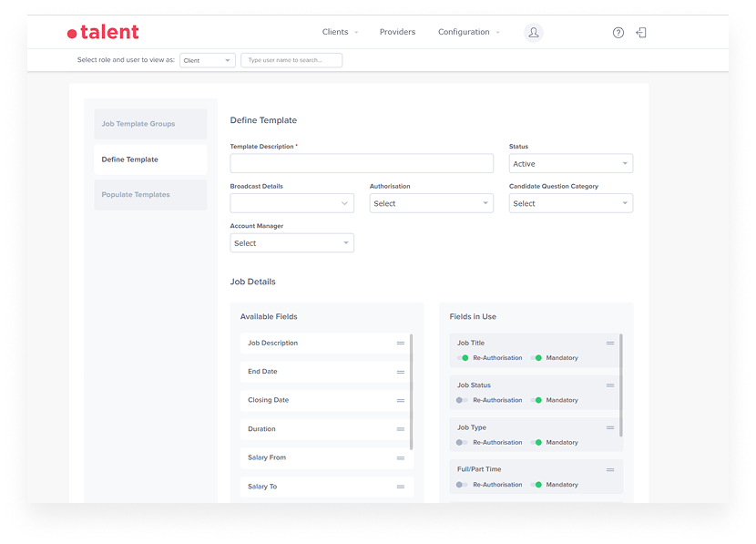Click the logout icon in header

(x=641, y=33)
